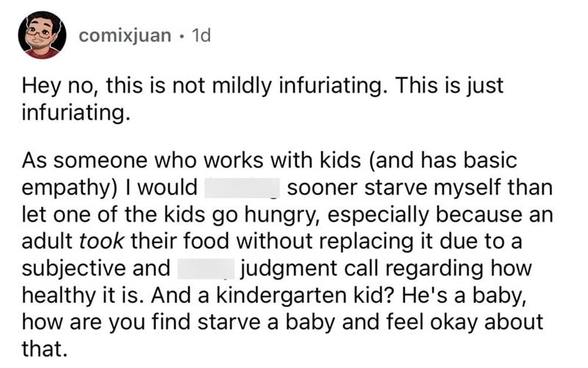
Task: Click As someone starting the second paragraph
Action: pos(84,161)
